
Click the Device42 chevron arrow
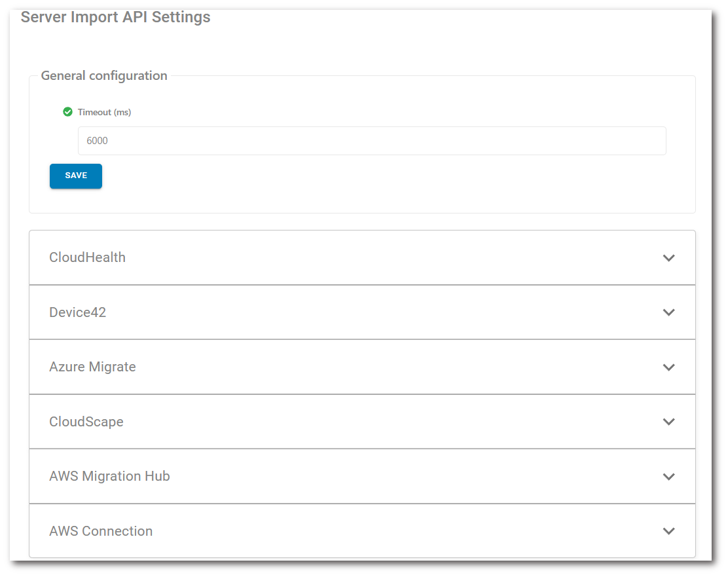pyautogui.click(x=668, y=312)
